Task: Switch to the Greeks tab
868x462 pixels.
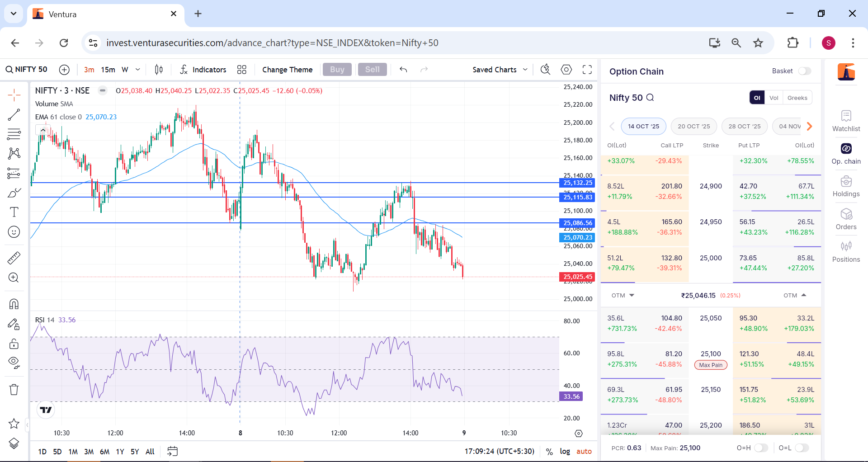Action: [x=797, y=98]
